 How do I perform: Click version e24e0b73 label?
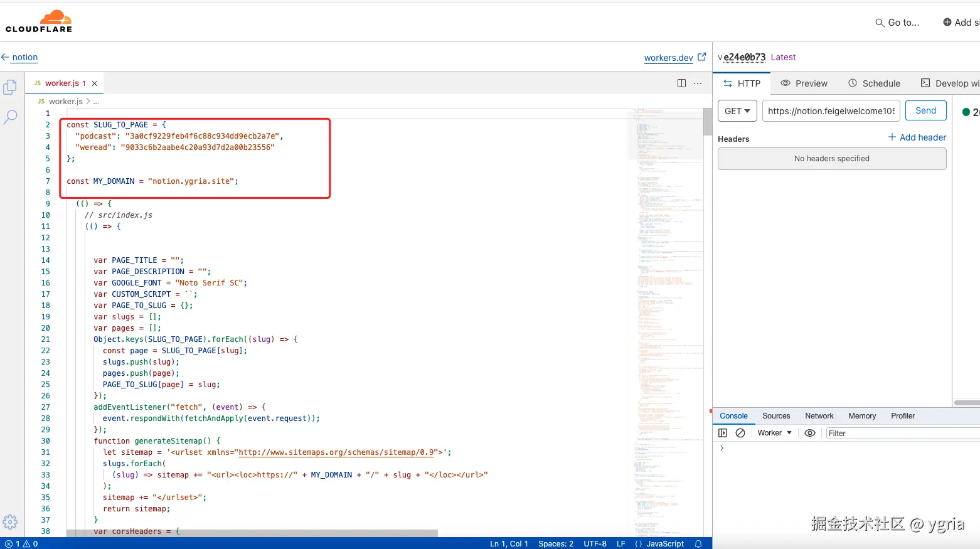(x=745, y=57)
